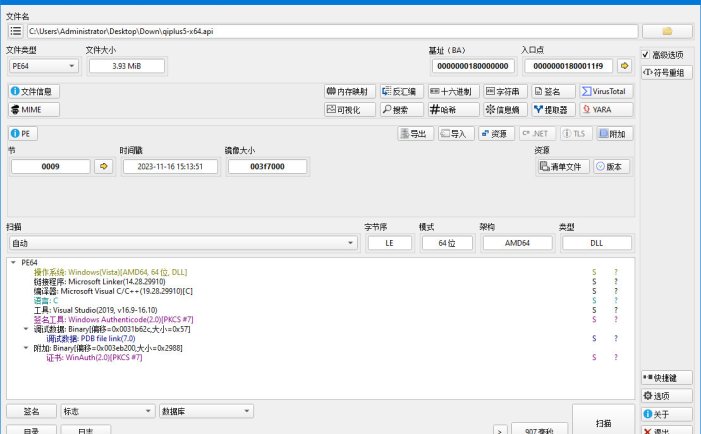This screenshot has width=701, height=434.
Task: Click the 架构 AMD64 field
Action: pos(517,243)
